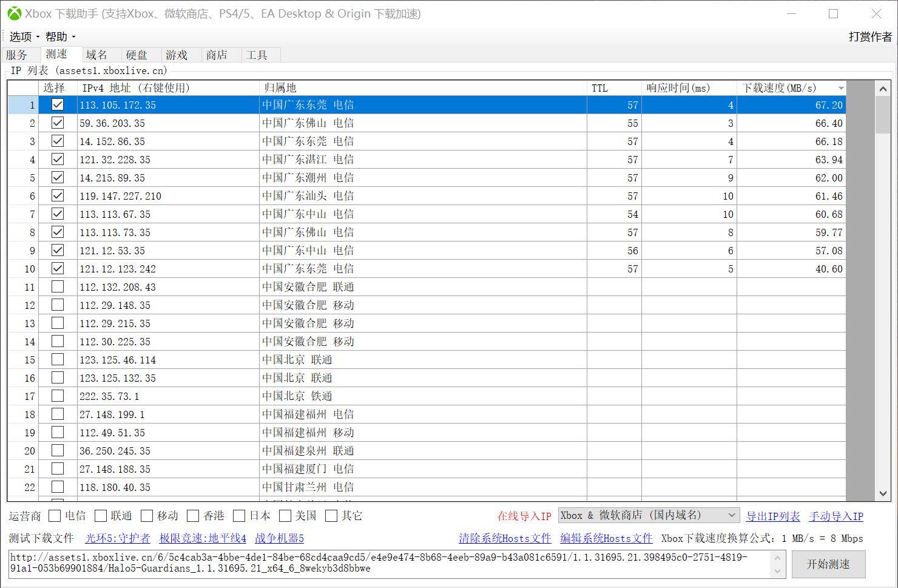Uncheck the box for 121.32.228.35

click(x=58, y=159)
